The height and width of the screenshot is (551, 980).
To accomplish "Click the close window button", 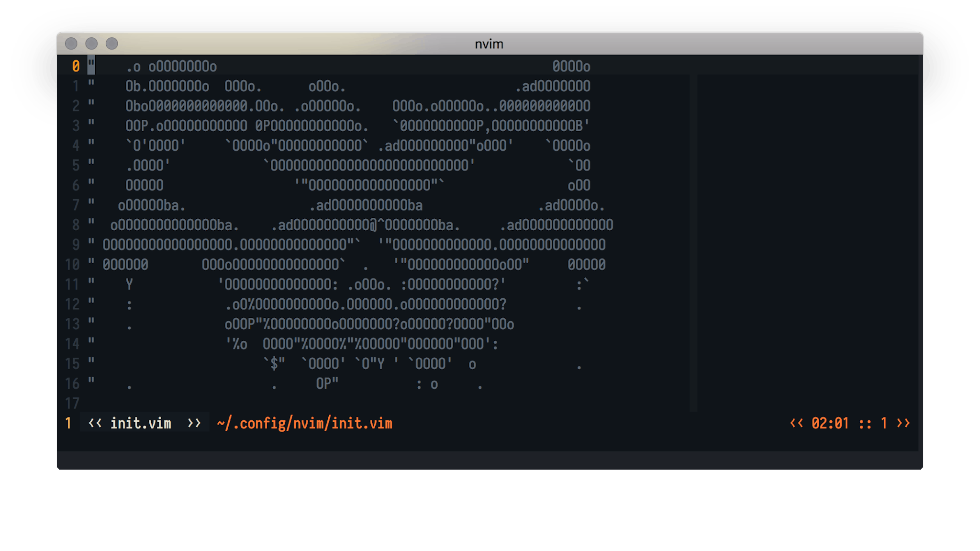I will [71, 44].
